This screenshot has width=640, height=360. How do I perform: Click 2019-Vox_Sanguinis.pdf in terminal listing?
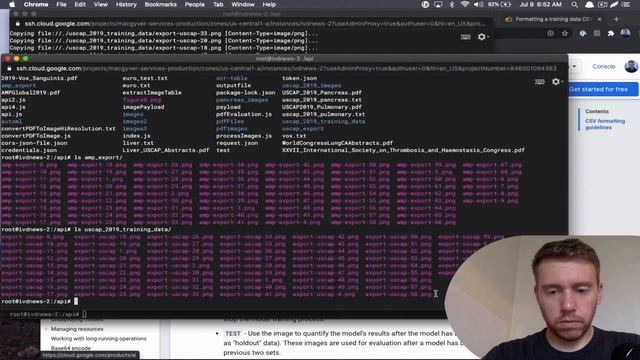(39, 78)
